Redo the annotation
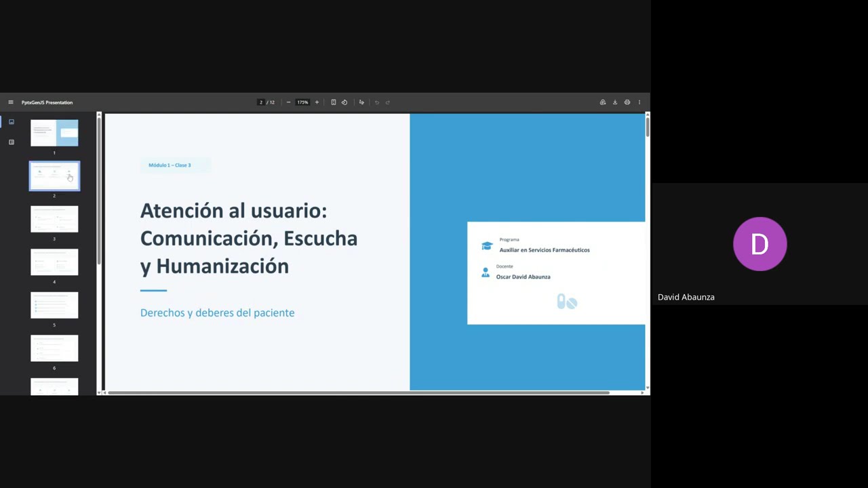The width and height of the screenshot is (868, 488). pyautogui.click(x=388, y=102)
